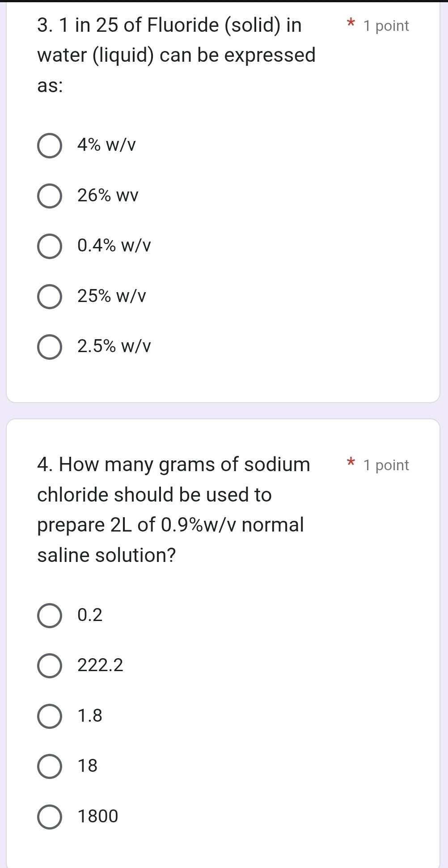The image size is (448, 868).
Task: Select the '25% w/v' radio circle
Action: point(49,296)
